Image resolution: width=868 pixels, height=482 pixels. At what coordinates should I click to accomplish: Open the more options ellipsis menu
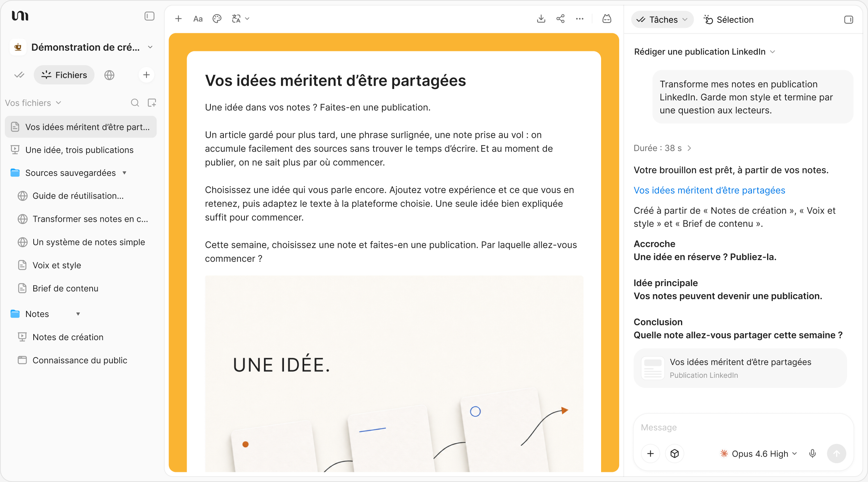(580, 19)
